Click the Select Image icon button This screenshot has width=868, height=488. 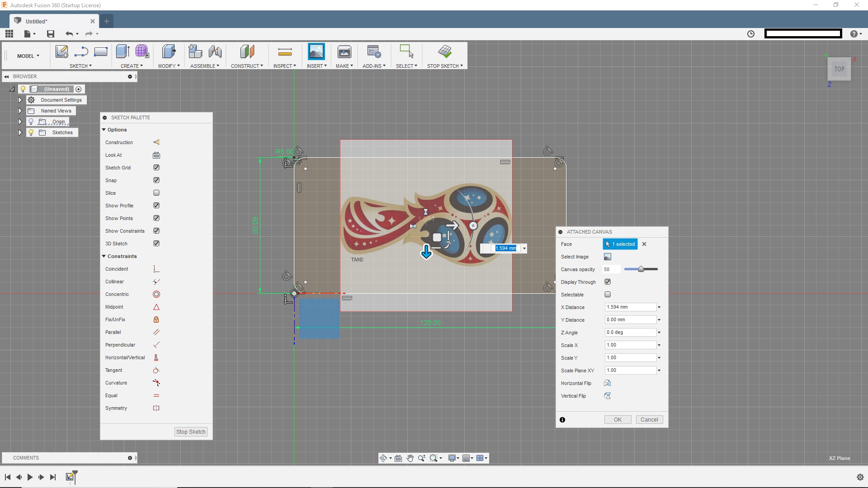click(x=608, y=256)
